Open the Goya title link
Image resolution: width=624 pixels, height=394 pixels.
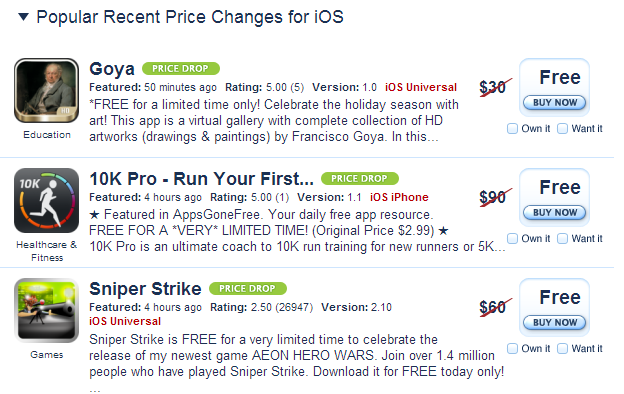click(x=112, y=69)
